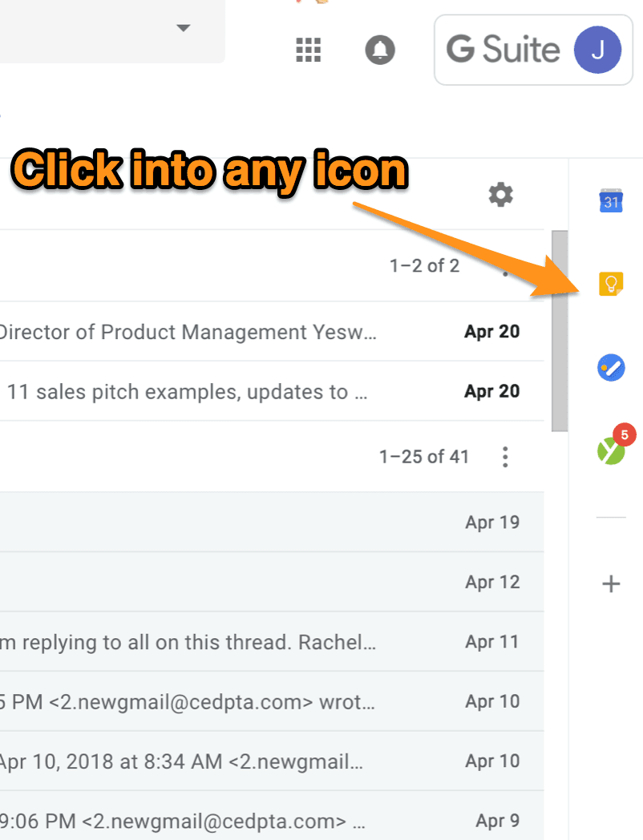The height and width of the screenshot is (840, 643).
Task: Open the Google Calendar side panel icon
Action: [x=611, y=200]
